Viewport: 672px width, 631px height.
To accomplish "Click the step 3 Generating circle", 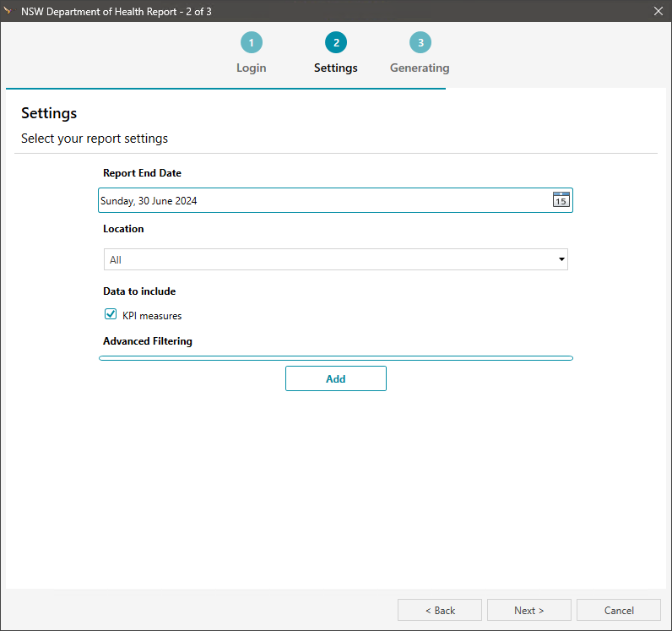I will pos(420,42).
